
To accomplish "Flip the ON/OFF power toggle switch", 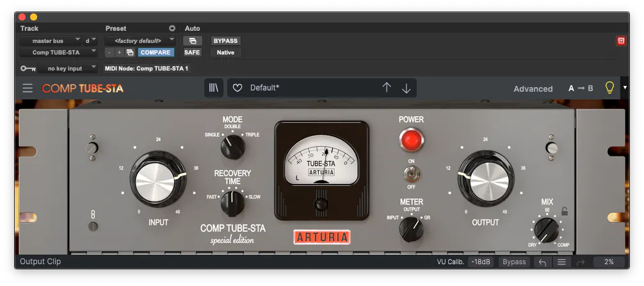I will (411, 174).
